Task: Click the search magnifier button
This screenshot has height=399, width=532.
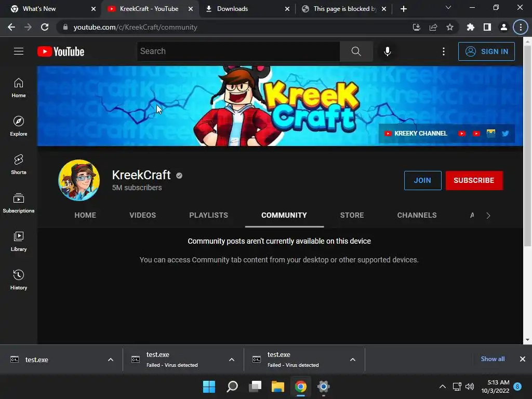Action: point(356,51)
